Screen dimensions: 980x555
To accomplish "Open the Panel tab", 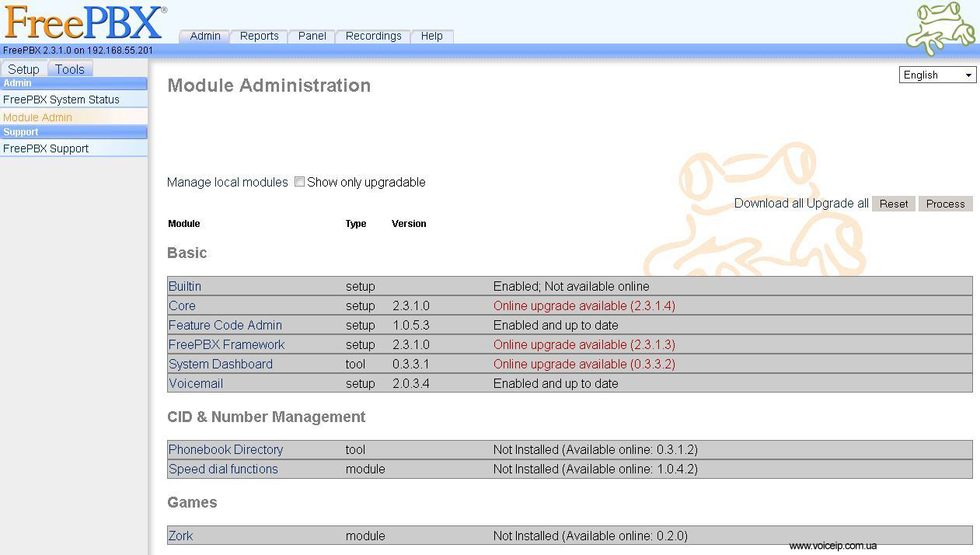I will point(312,36).
